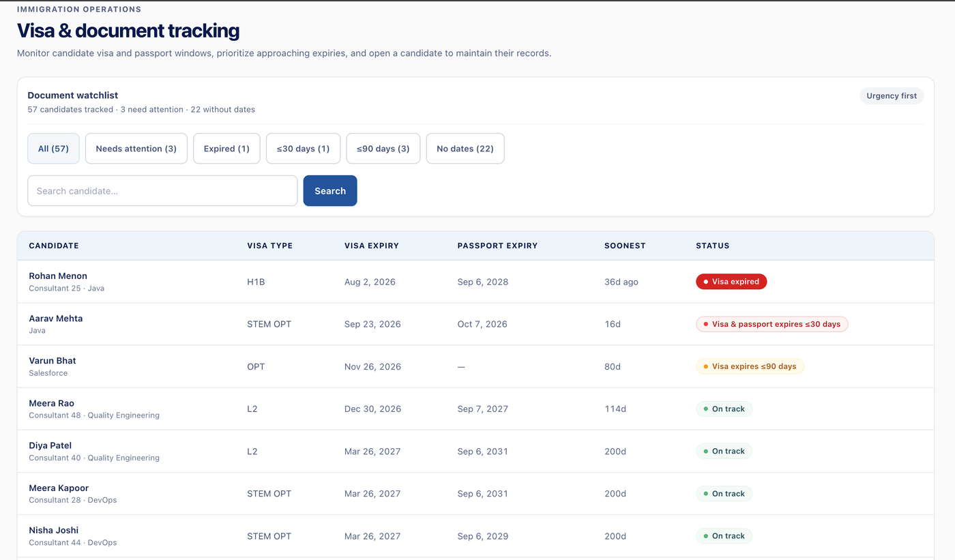The image size is (955, 560).
Task: Filter by No dates (22)
Action: click(x=465, y=149)
